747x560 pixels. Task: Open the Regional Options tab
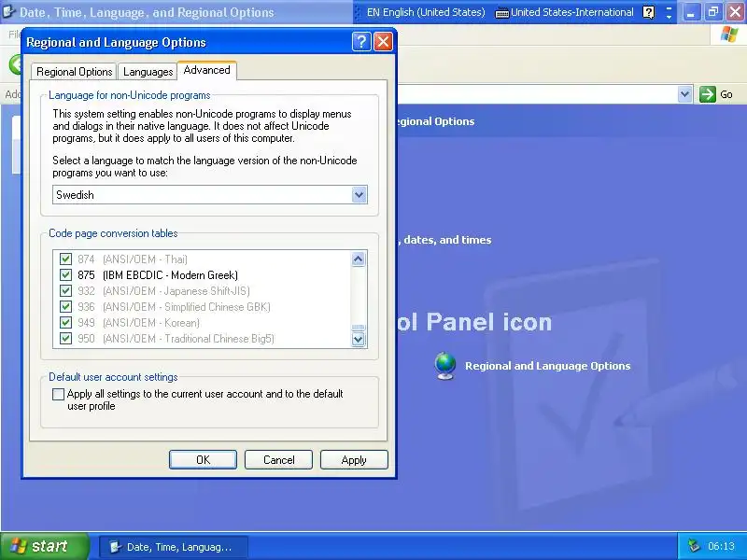tap(74, 72)
